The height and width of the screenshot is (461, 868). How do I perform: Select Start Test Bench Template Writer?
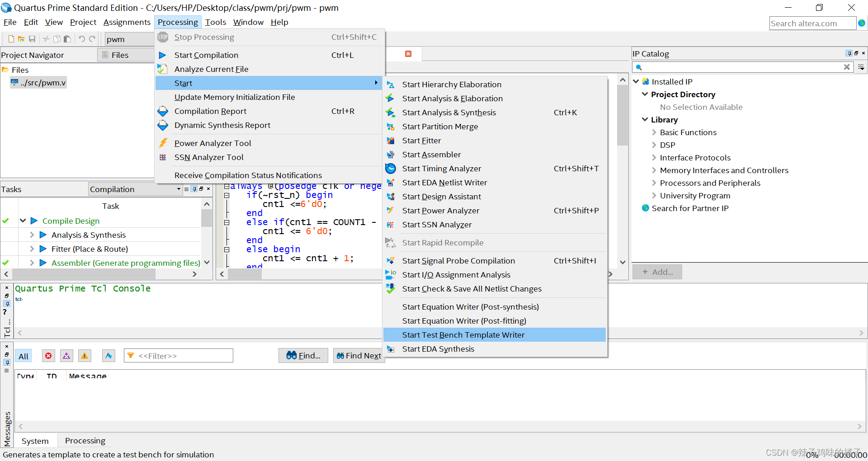(x=494, y=335)
